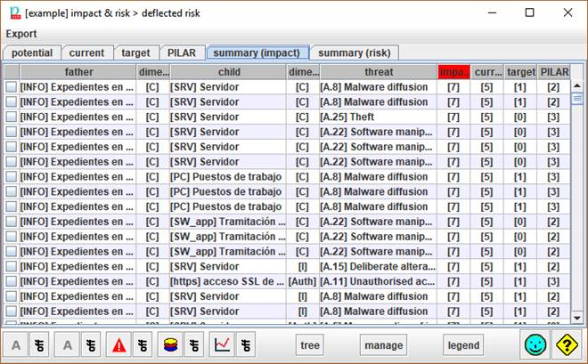
Task: Toggle checkbox on the A.15 Deliberate alteration row
Action: coord(12,266)
